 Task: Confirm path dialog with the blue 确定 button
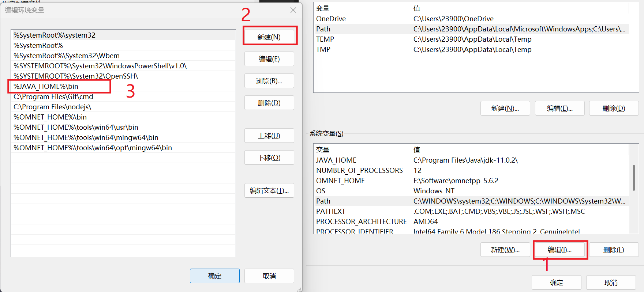click(x=214, y=276)
